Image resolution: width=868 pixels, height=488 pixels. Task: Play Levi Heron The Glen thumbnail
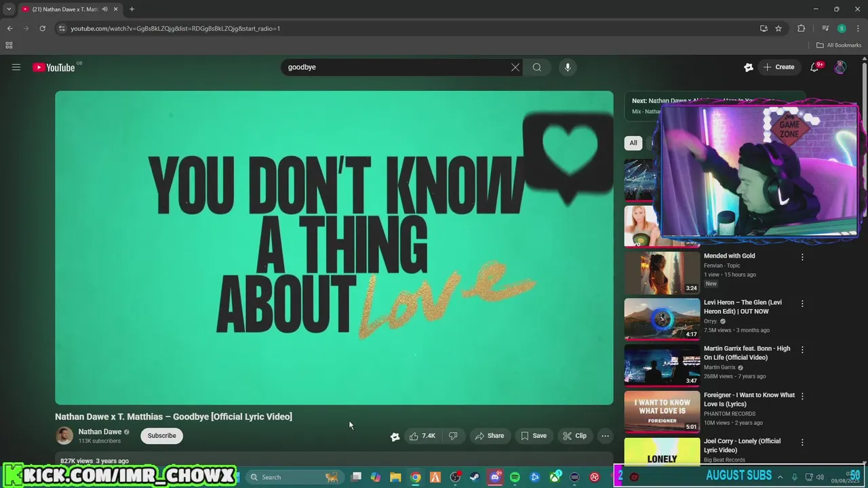tap(662, 319)
